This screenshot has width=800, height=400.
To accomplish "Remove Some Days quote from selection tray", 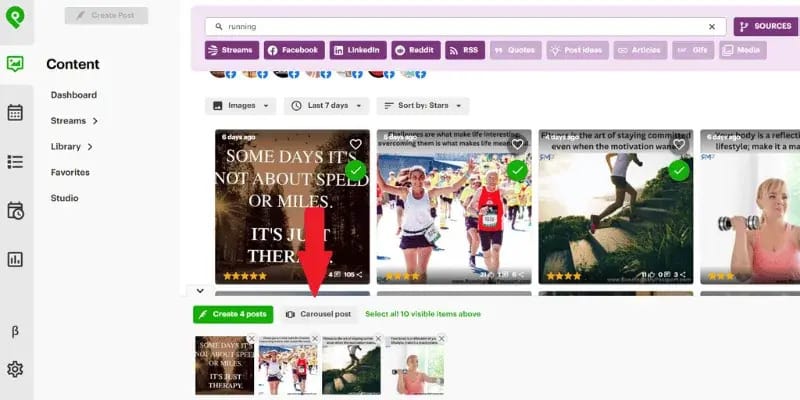I will tap(252, 338).
